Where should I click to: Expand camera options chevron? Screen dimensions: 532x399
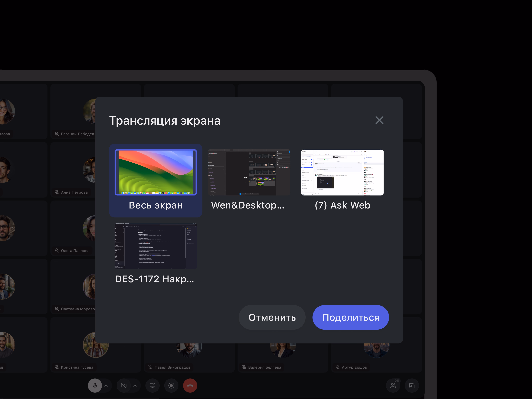(135, 385)
